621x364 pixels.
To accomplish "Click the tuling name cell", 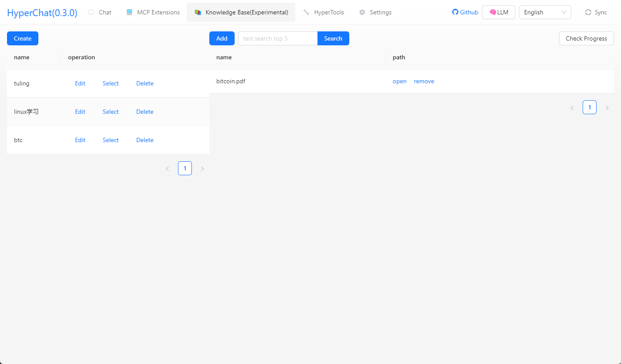I will (34, 83).
